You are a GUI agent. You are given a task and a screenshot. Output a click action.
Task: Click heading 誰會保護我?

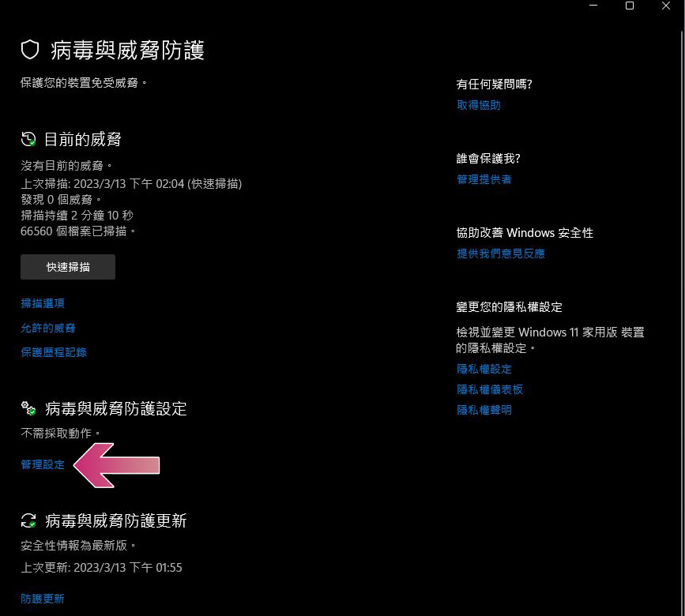(488, 159)
